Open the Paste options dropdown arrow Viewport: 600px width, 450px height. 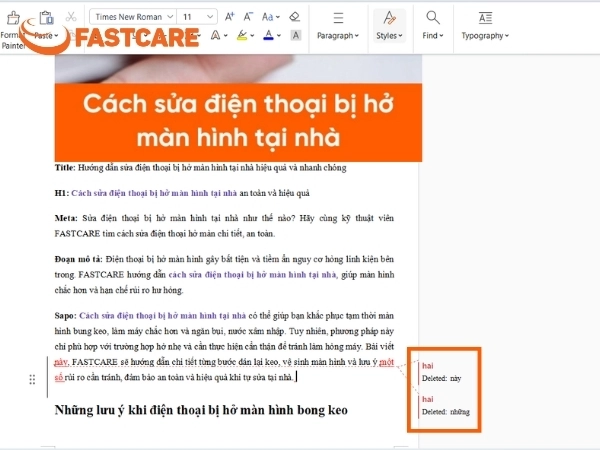coord(56,36)
